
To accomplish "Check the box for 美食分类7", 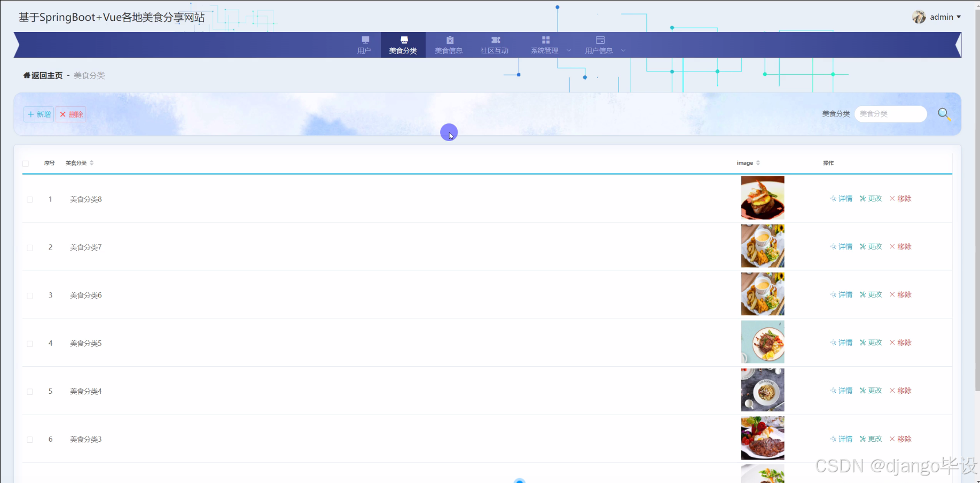I will [30, 247].
